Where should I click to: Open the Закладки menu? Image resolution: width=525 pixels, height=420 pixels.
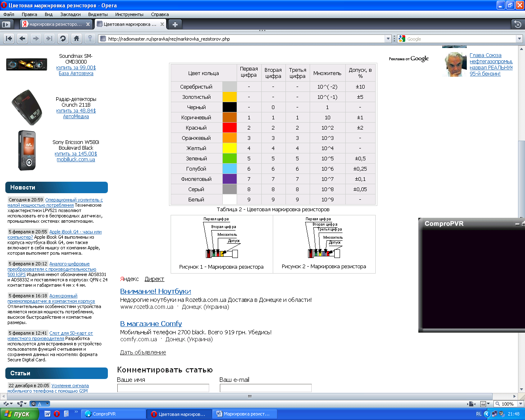(x=71, y=14)
